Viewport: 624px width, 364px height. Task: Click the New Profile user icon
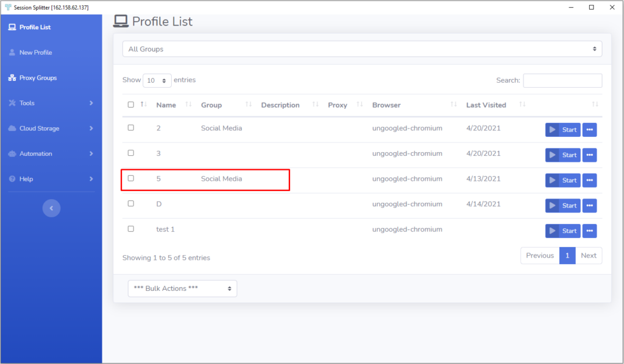12,52
